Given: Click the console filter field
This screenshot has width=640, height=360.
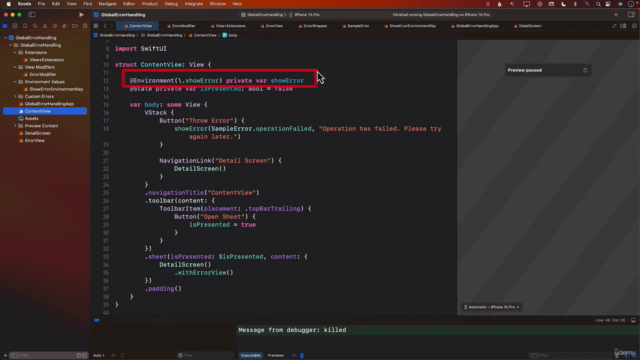Looking at the screenshot, I should (x=569, y=356).
